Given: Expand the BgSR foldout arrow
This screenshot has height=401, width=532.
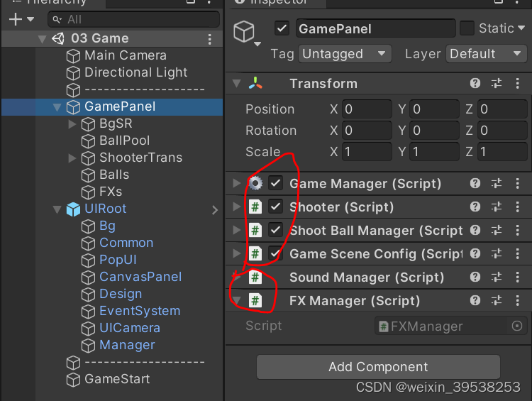Looking at the screenshot, I should pos(72,124).
